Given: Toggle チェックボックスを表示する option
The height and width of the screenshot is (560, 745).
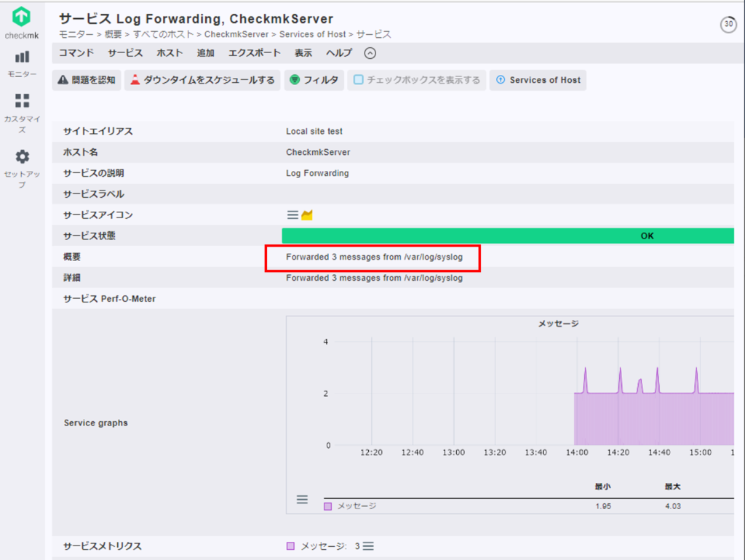Looking at the screenshot, I should point(417,80).
